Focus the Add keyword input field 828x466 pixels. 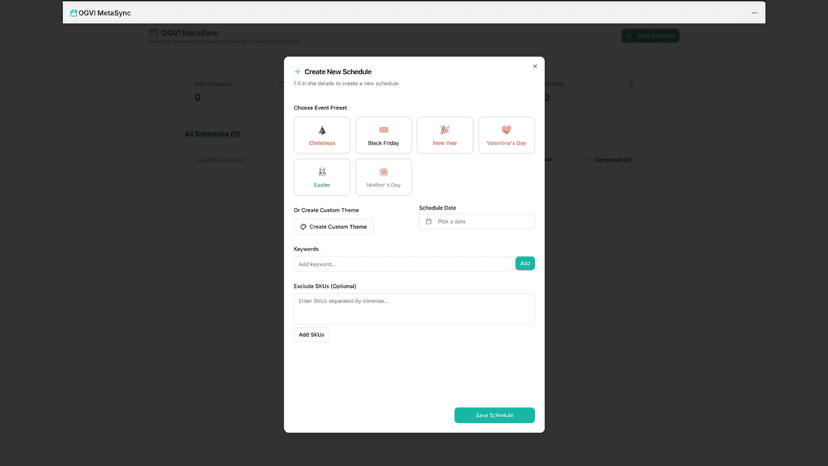point(403,264)
